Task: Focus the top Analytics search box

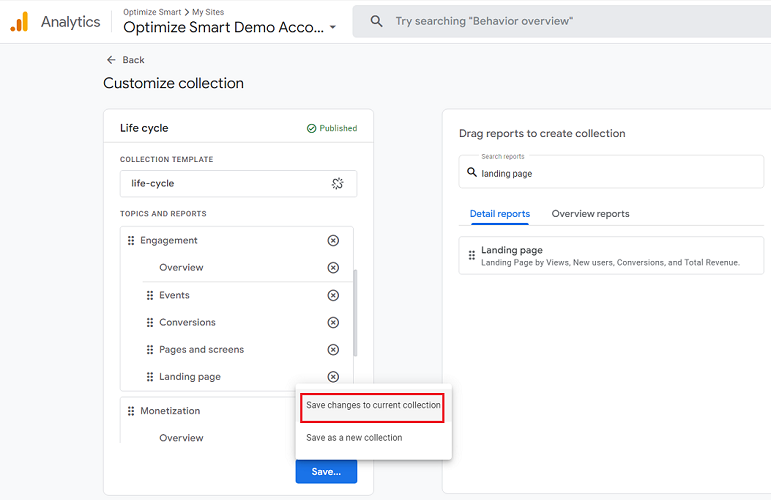Action: coord(562,21)
